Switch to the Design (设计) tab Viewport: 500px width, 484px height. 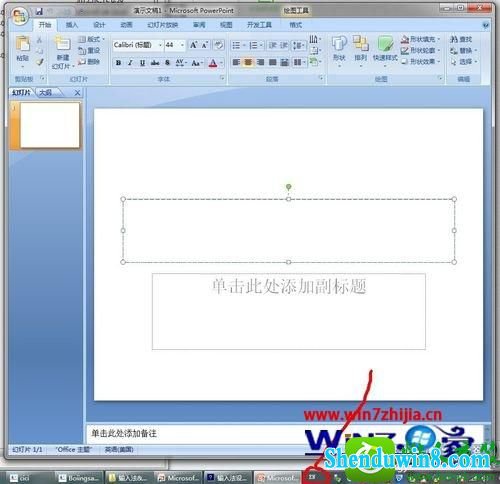[x=99, y=25]
